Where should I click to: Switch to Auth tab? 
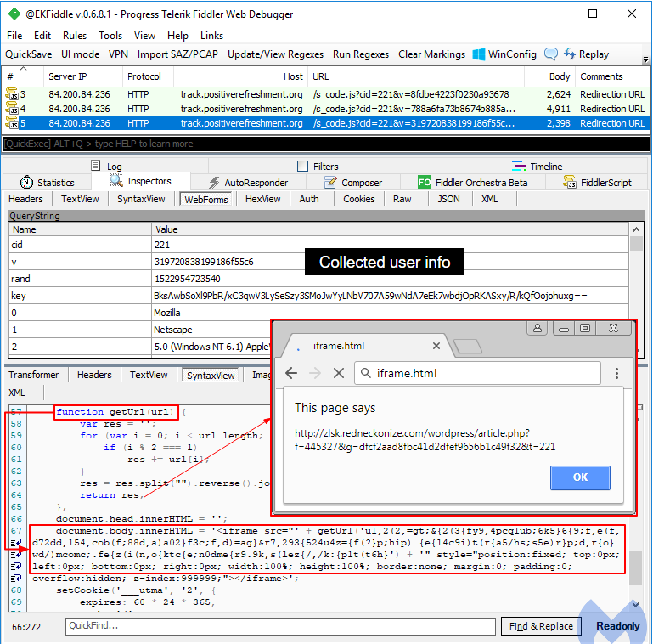(x=309, y=199)
